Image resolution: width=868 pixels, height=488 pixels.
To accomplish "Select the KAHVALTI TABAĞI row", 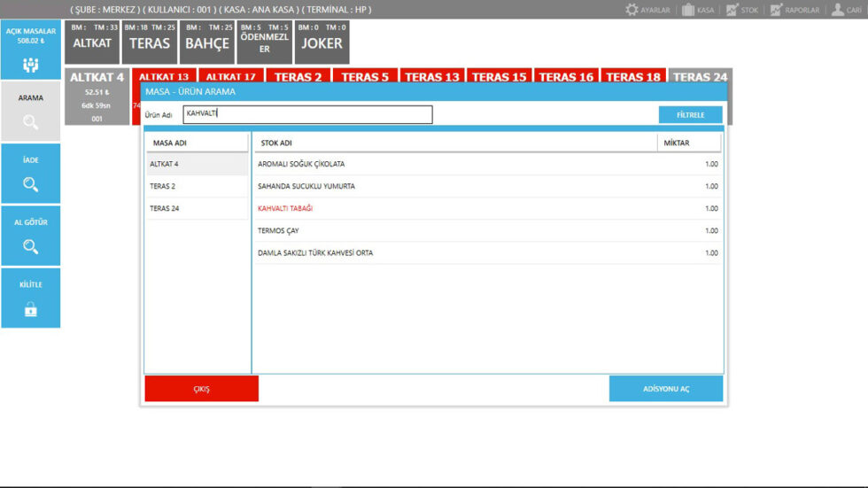I will tap(487, 208).
